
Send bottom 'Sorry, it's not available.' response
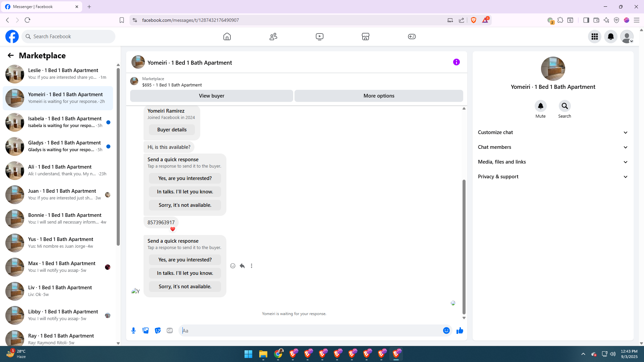tap(185, 287)
